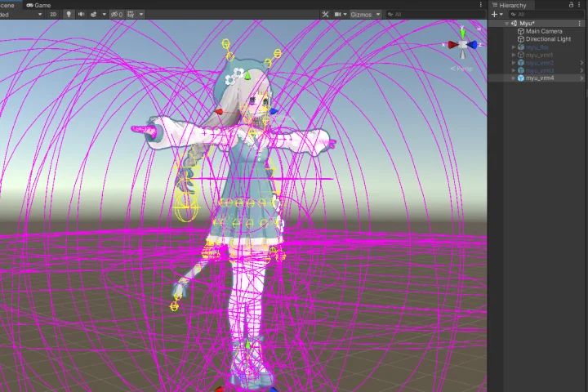Open scene camera settings icon
Image resolution: width=588 pixels, height=392 pixels.
[x=339, y=14]
